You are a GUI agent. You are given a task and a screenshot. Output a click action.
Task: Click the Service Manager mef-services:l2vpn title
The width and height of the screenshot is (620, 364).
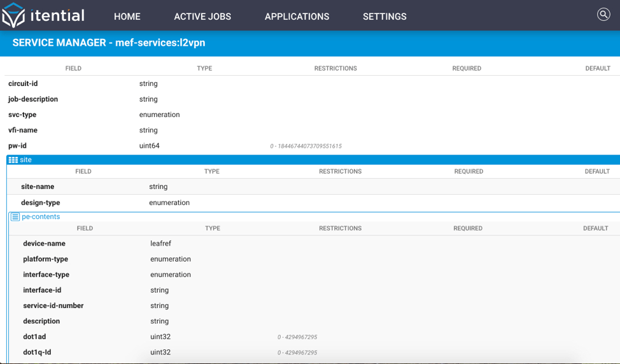coord(109,43)
